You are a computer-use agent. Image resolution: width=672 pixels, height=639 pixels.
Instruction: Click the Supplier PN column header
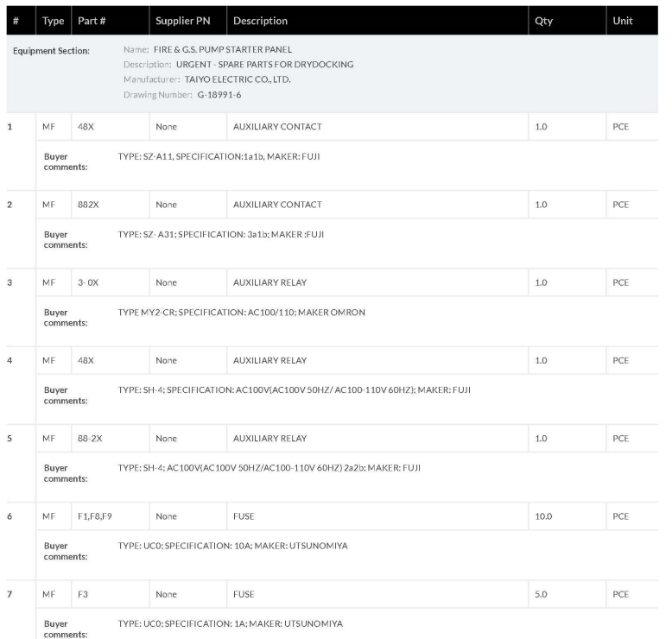(x=181, y=21)
